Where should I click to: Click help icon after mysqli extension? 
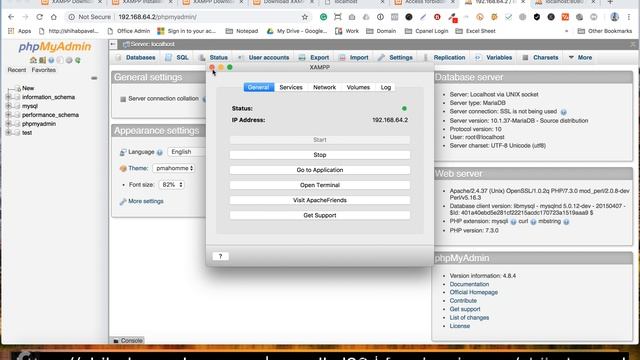[x=513, y=222]
